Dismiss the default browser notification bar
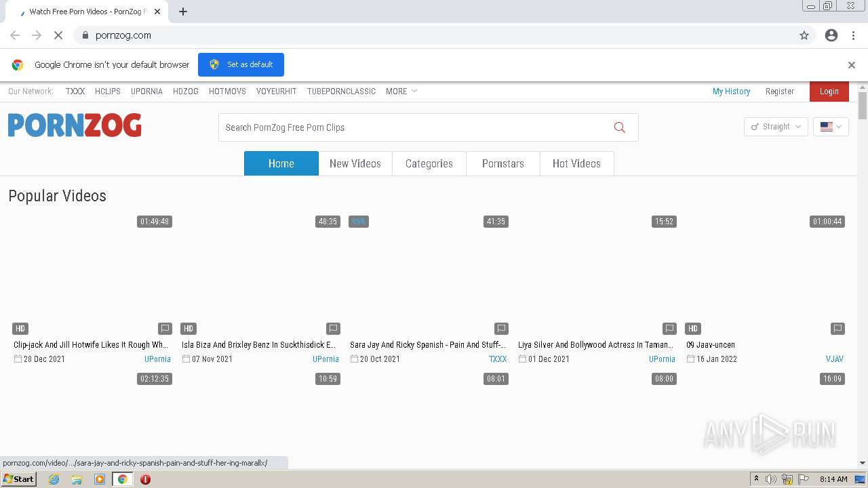Viewport: 868px width, 488px height. tap(852, 65)
